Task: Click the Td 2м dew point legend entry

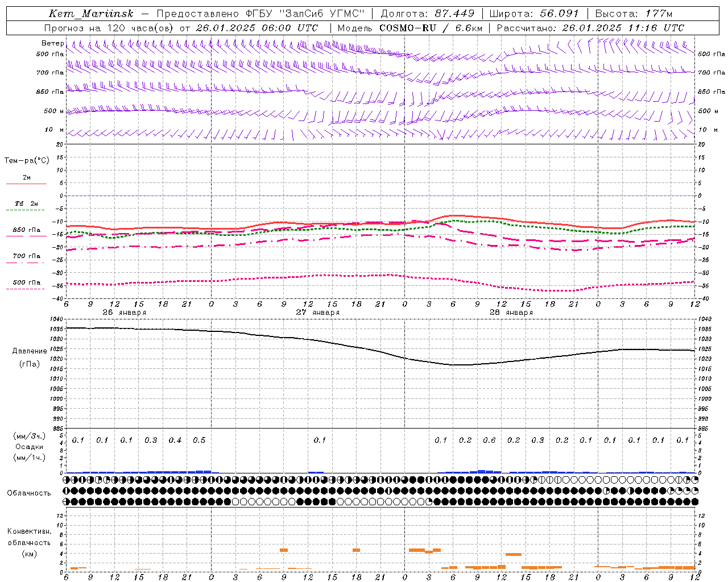Action: pos(27,203)
